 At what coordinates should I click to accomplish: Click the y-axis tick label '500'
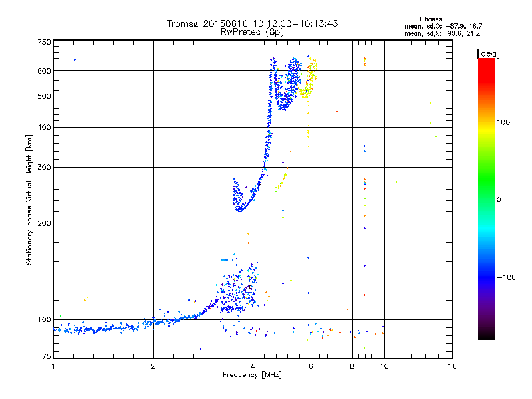[x=45, y=96]
